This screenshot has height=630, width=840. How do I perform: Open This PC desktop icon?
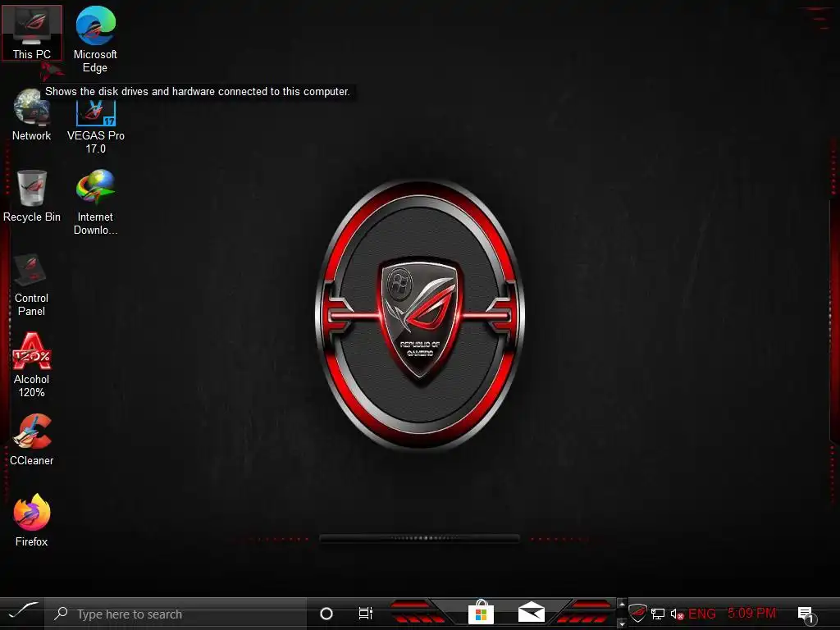(32, 33)
